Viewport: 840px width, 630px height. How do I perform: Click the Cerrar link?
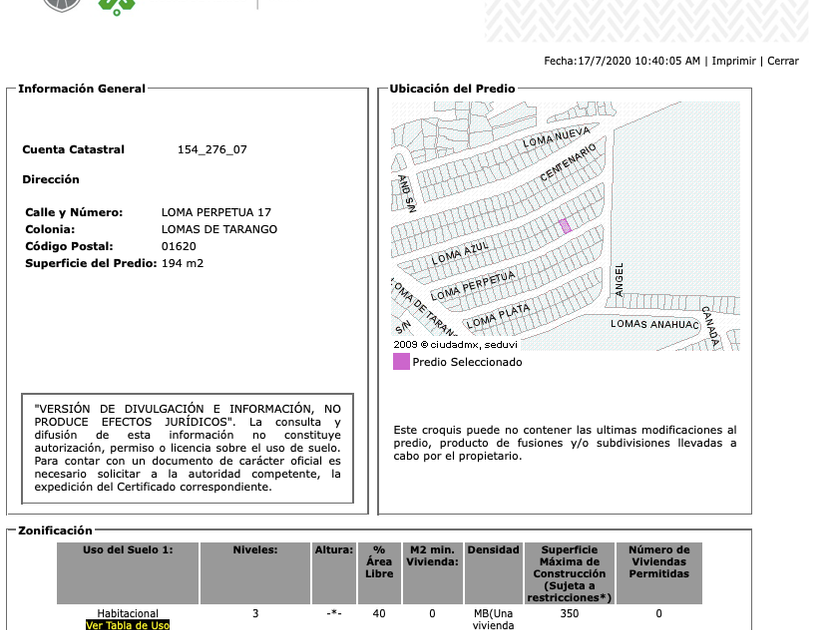click(783, 61)
